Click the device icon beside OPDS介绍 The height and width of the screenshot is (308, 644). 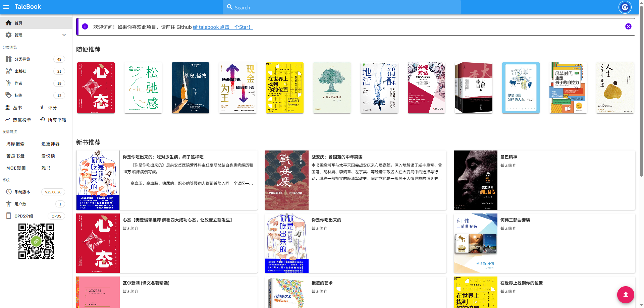pos(8,216)
